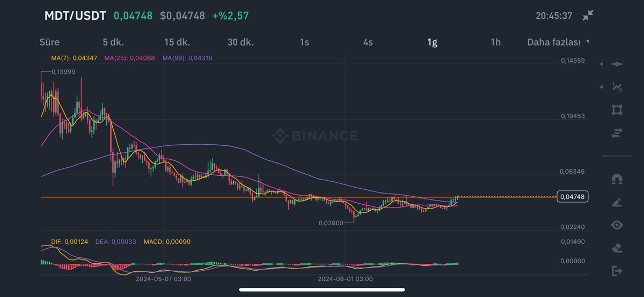Viewport: 644px width, 297px height.
Task: Switch to Süre chart view
Action: click(49, 42)
